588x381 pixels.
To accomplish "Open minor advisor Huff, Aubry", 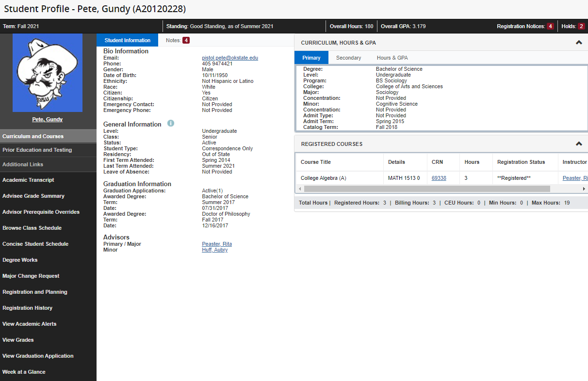I will [x=215, y=250].
